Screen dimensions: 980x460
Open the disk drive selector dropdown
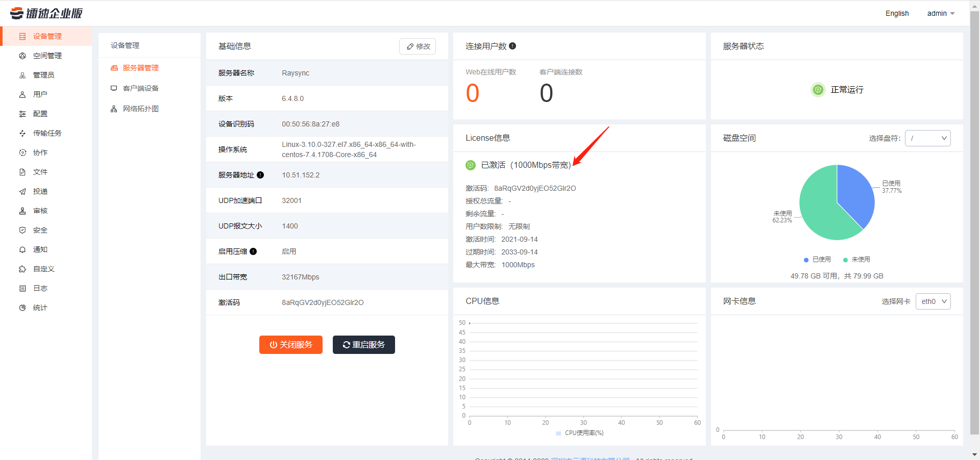pos(927,138)
